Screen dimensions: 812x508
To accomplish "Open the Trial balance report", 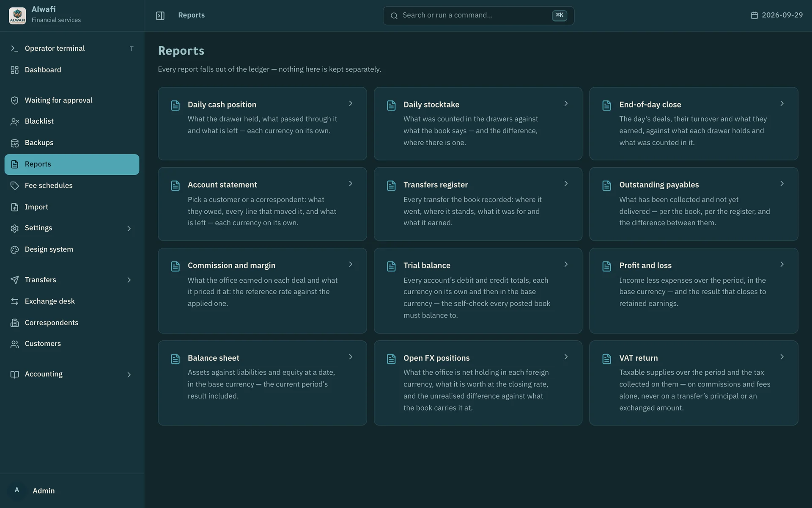I will 478,290.
